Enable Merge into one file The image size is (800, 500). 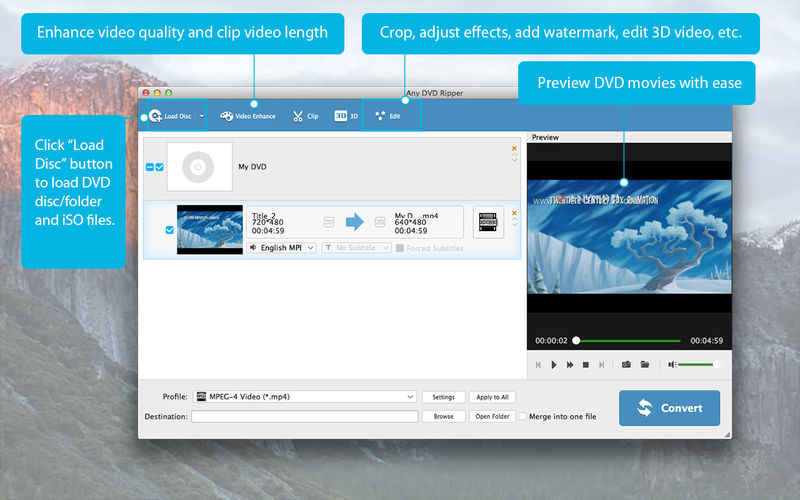(x=522, y=416)
